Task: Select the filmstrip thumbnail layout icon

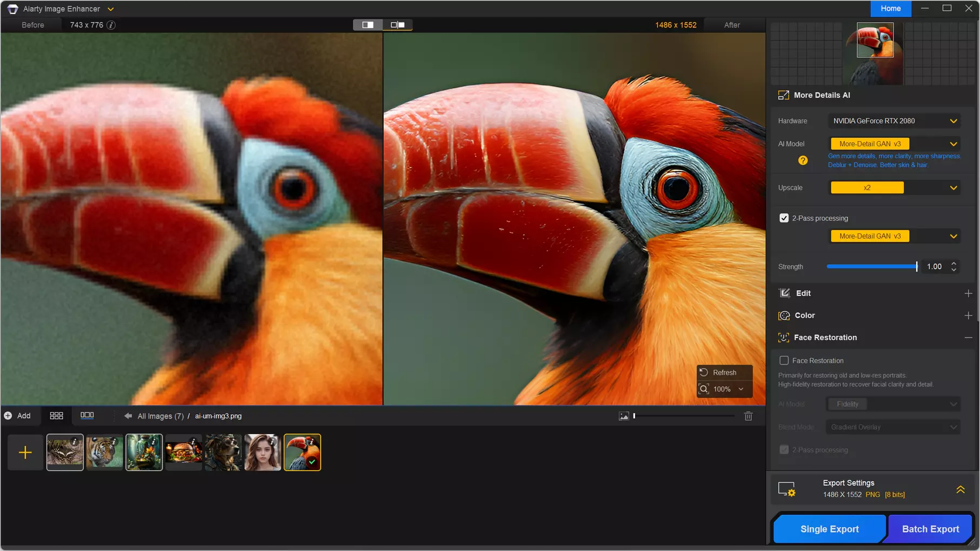Action: click(87, 415)
